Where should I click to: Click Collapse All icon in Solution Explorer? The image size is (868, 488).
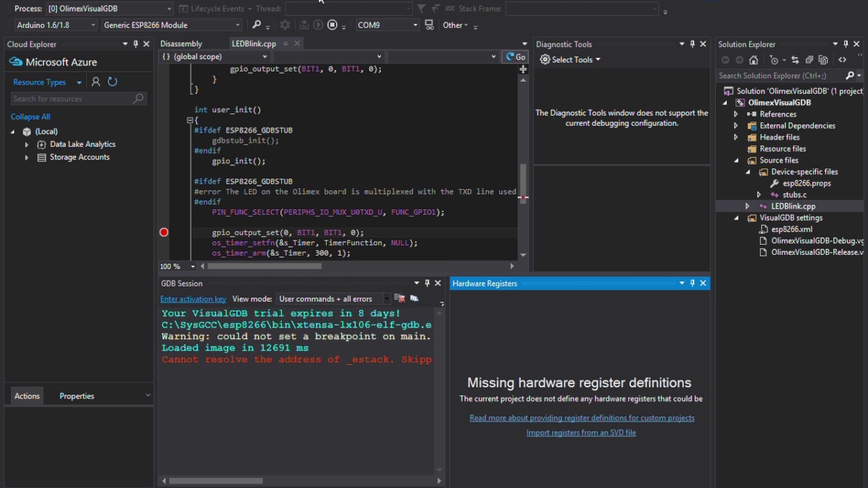pyautogui.click(x=809, y=60)
